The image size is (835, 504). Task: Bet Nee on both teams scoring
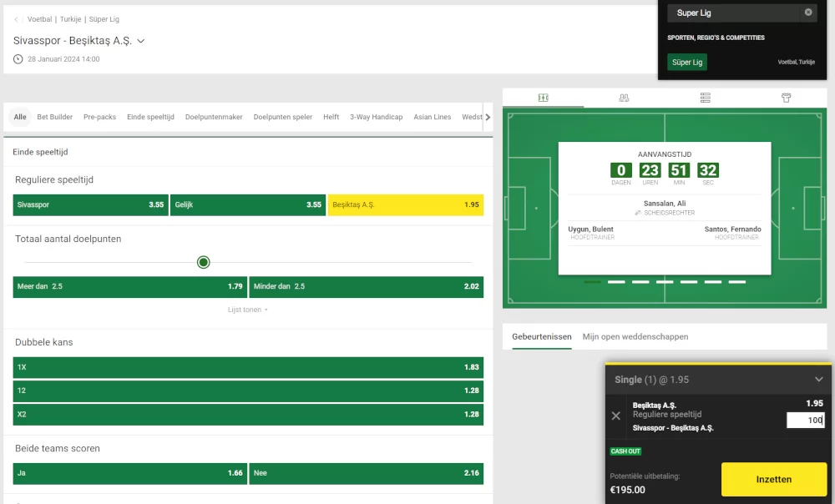pyautogui.click(x=367, y=473)
